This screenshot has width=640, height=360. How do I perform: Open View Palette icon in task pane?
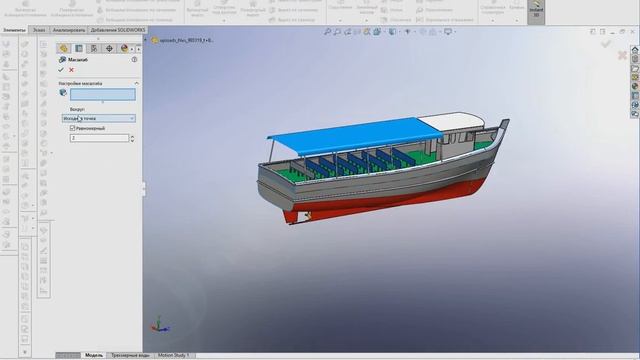635,77
